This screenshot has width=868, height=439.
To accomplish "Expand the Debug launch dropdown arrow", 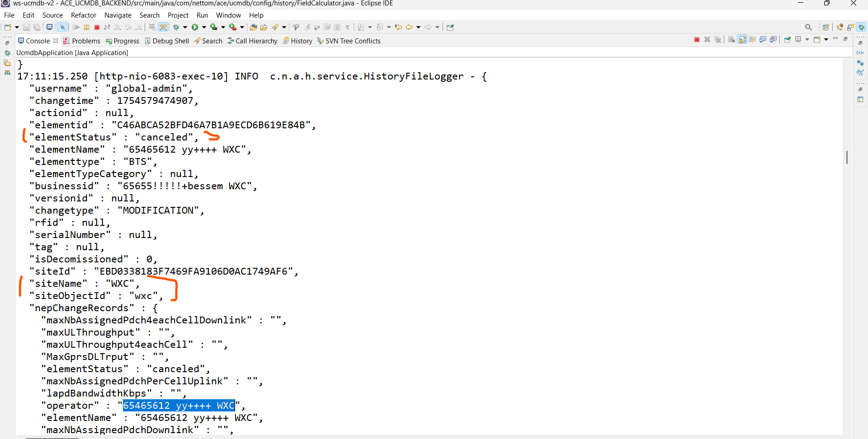I will click(x=185, y=27).
